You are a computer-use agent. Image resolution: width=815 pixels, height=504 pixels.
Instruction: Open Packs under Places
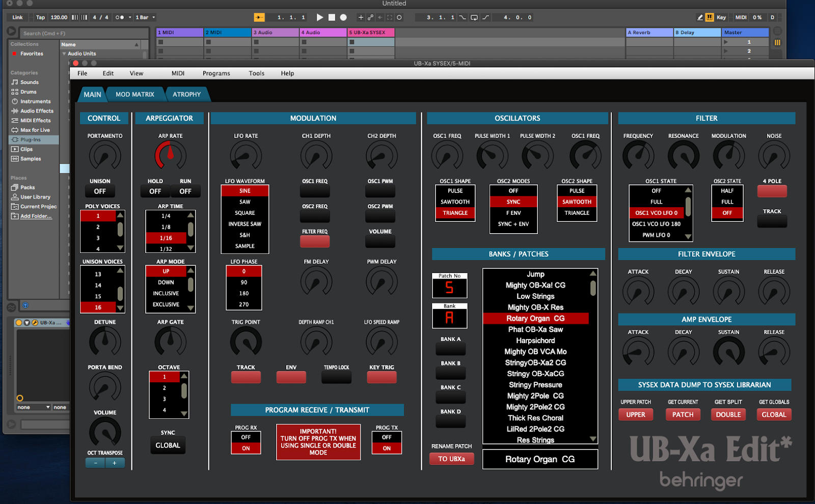[28, 187]
